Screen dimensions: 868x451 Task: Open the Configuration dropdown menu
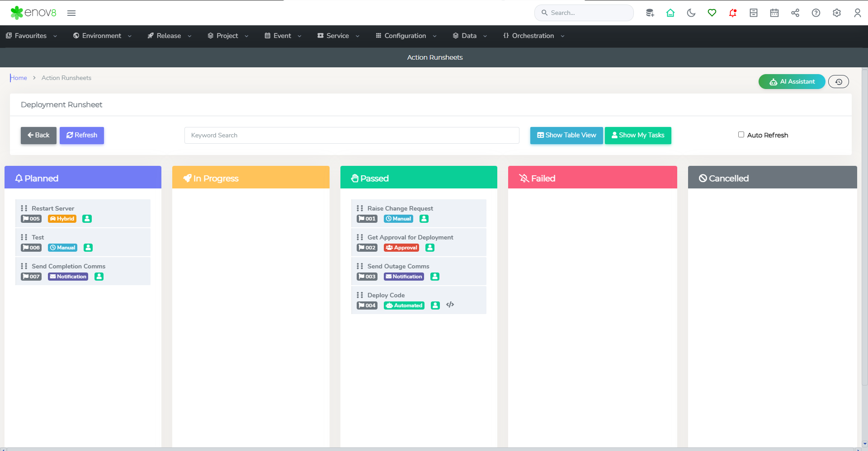coord(406,36)
